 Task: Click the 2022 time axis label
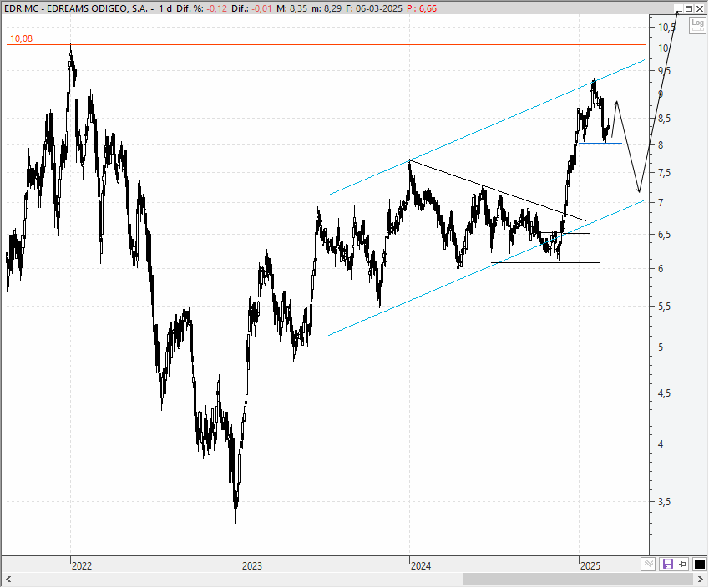click(x=82, y=565)
